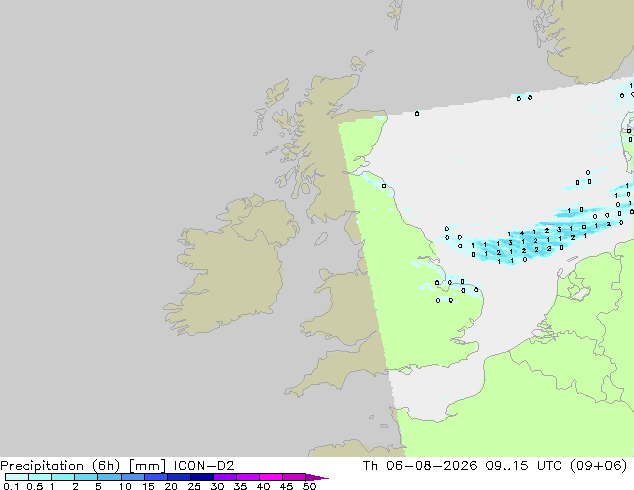Click the 1–2 mm legend swatch
The width and height of the screenshot is (634, 490).
point(63,477)
